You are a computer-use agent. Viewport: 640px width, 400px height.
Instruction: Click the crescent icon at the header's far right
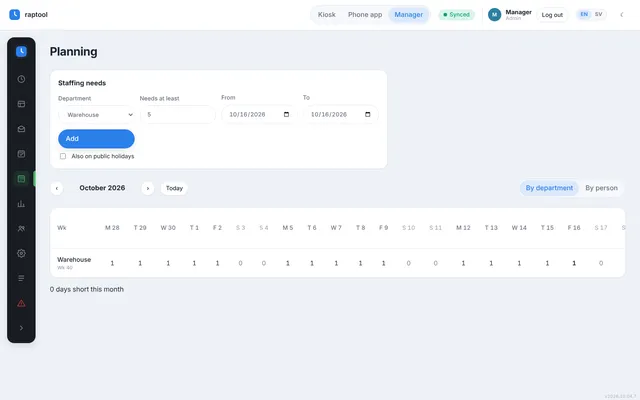622,15
